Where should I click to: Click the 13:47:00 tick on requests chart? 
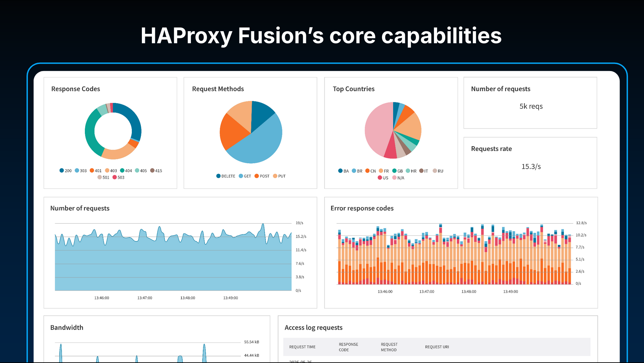(x=145, y=298)
